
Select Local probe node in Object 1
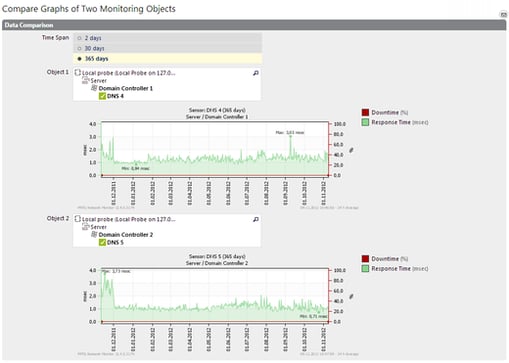[129, 73]
